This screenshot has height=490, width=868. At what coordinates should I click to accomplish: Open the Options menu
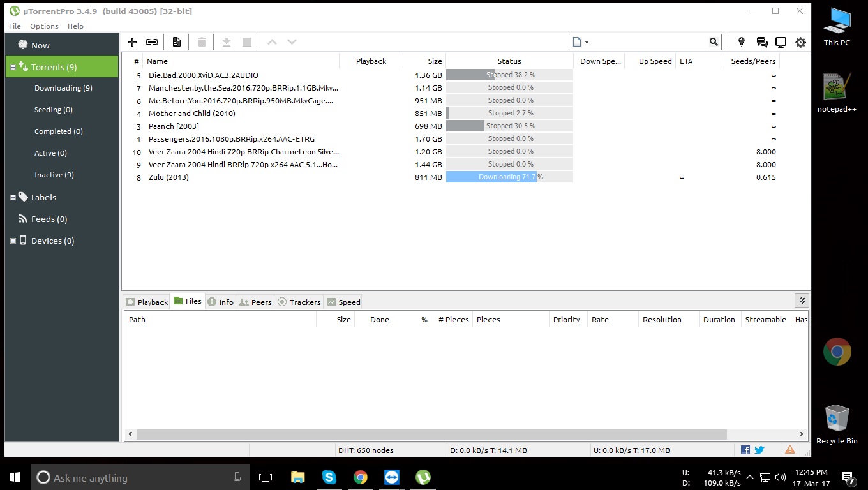44,26
